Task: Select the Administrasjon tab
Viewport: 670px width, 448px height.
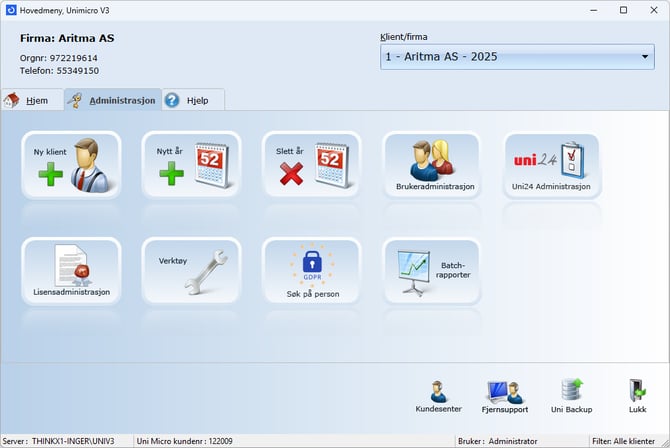Action: [113, 101]
